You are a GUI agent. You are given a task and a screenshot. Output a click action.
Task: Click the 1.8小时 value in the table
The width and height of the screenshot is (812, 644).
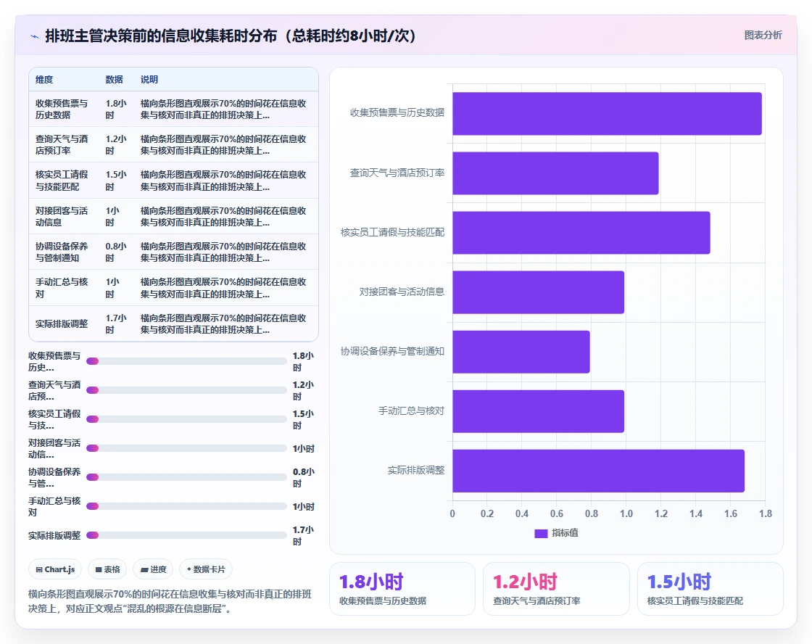[x=116, y=109]
